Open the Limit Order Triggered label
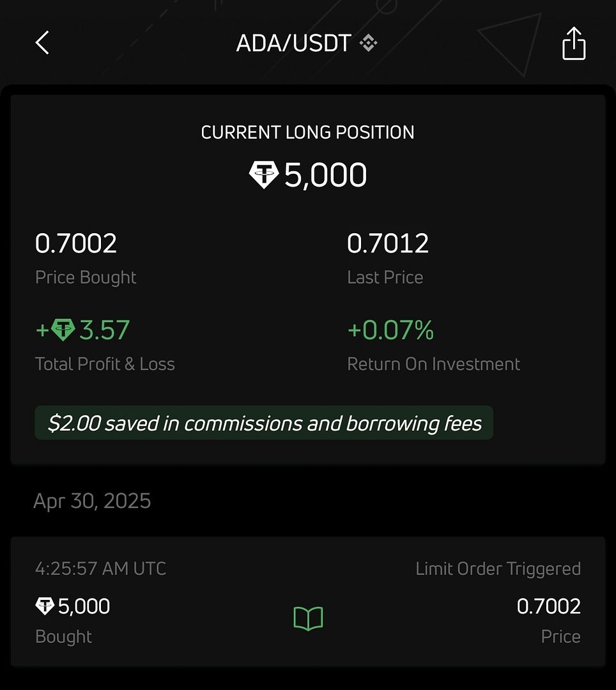 [498, 569]
